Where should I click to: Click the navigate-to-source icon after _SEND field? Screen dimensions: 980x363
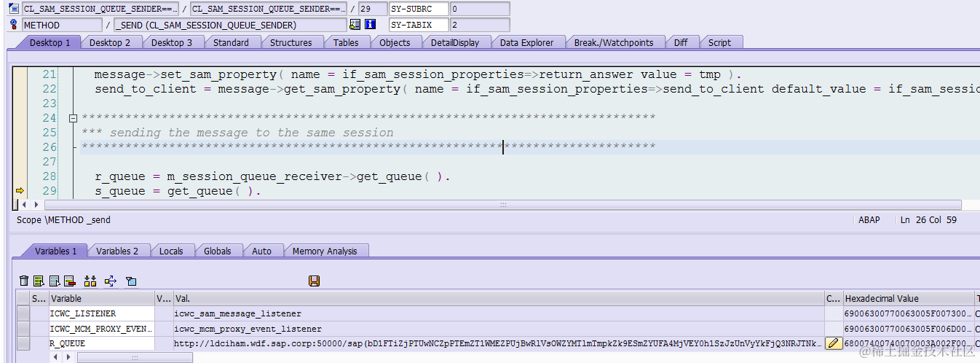pos(355,25)
